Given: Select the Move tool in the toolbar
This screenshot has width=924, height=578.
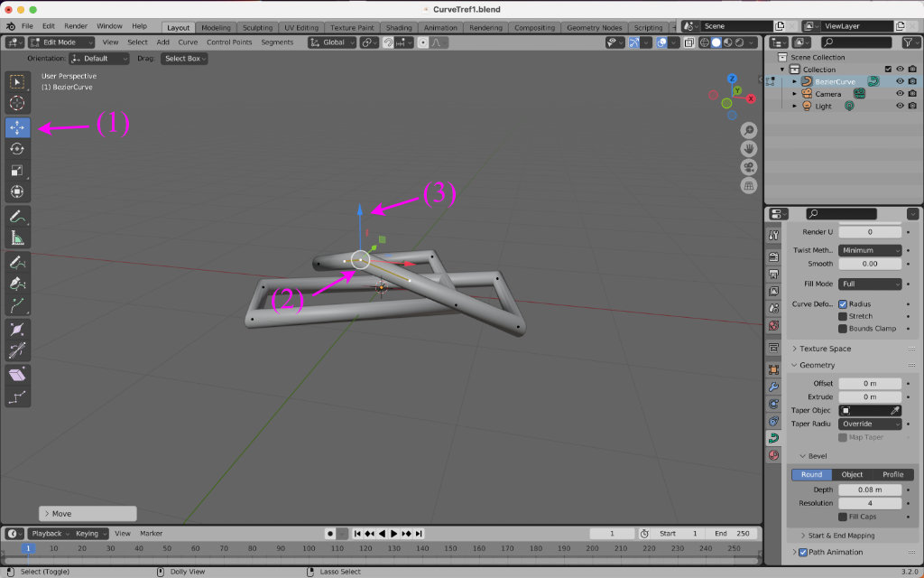Looking at the screenshot, I should click(x=17, y=127).
